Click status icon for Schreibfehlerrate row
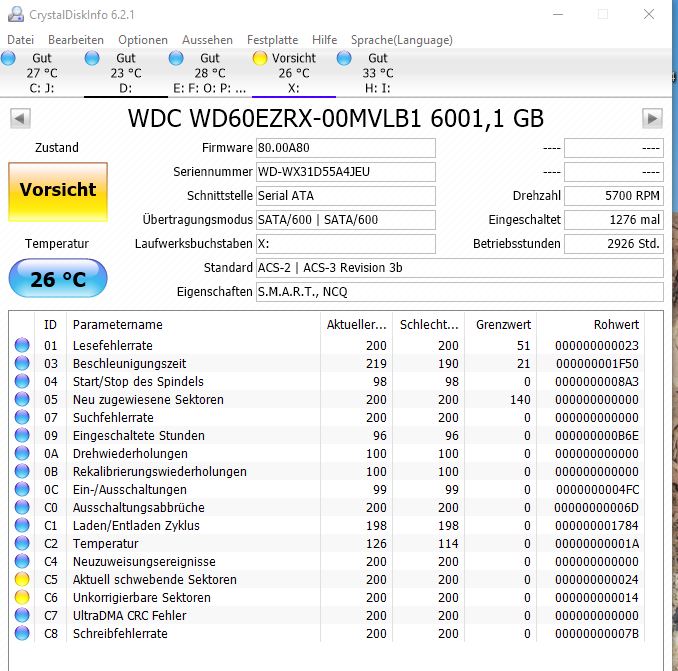 (x=22, y=633)
